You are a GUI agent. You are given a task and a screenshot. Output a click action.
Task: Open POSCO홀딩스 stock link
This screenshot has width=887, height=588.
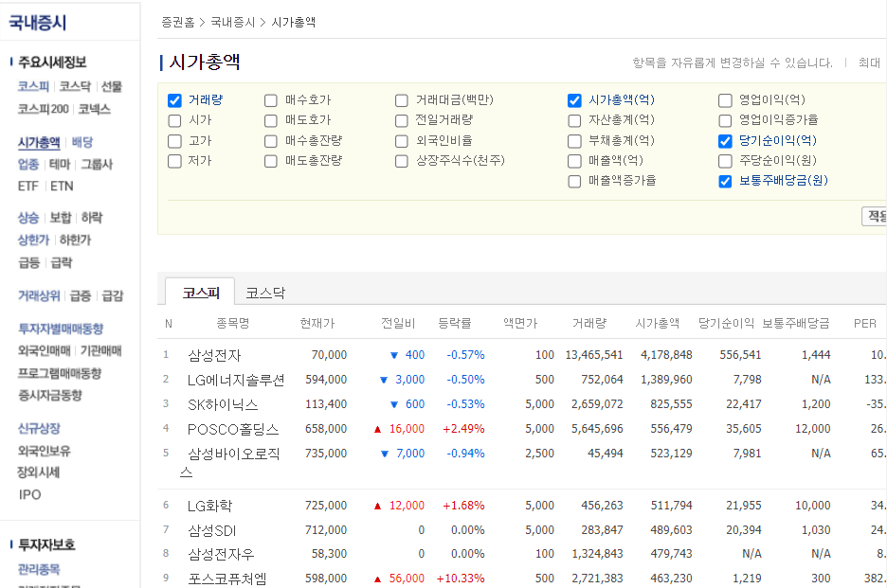[233, 429]
